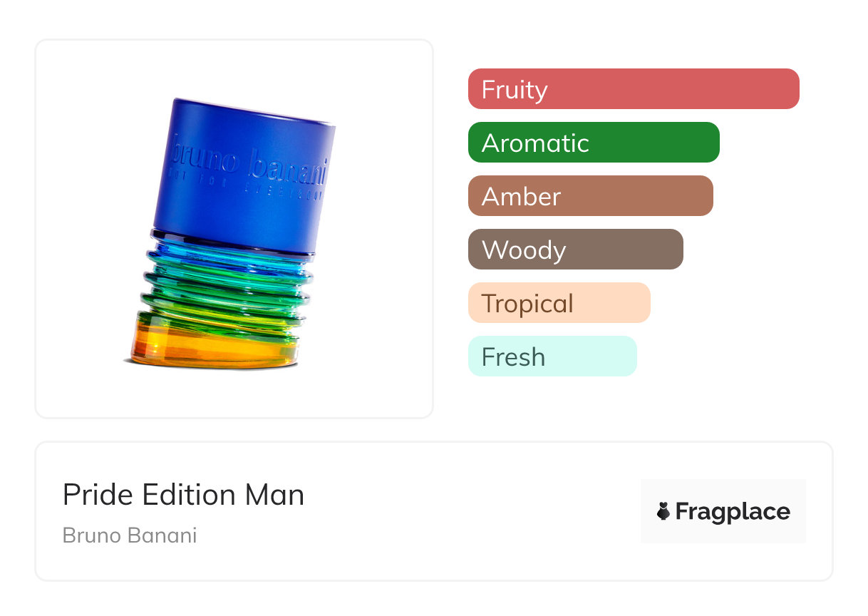Viewport: 868px width, 616px height.
Task: Click the Pride Edition Man title
Action: point(183,495)
